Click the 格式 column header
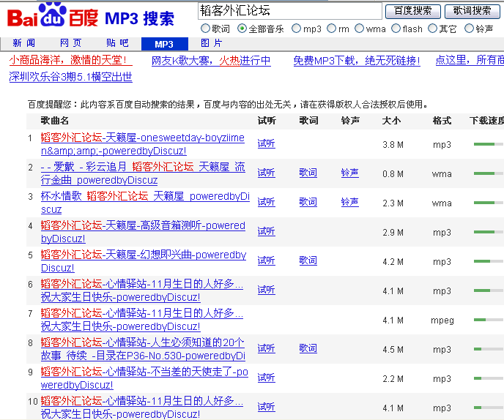The height and width of the screenshot is (420, 504). tap(442, 121)
